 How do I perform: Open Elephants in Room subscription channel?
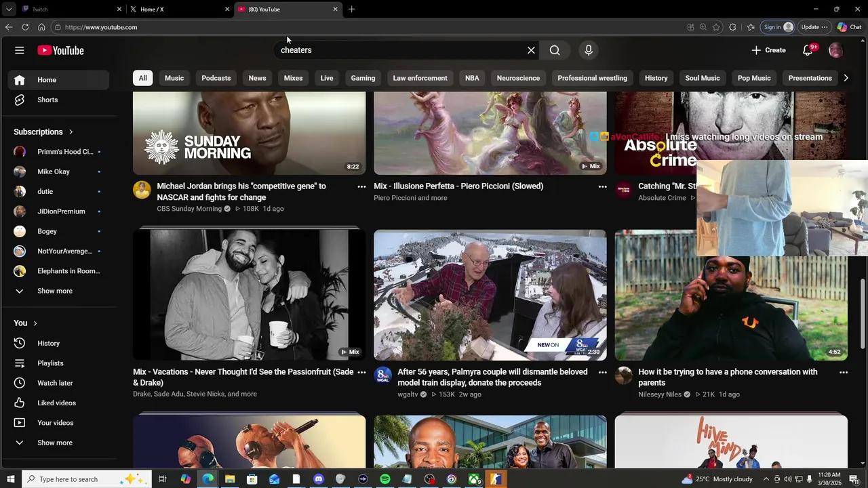point(58,271)
